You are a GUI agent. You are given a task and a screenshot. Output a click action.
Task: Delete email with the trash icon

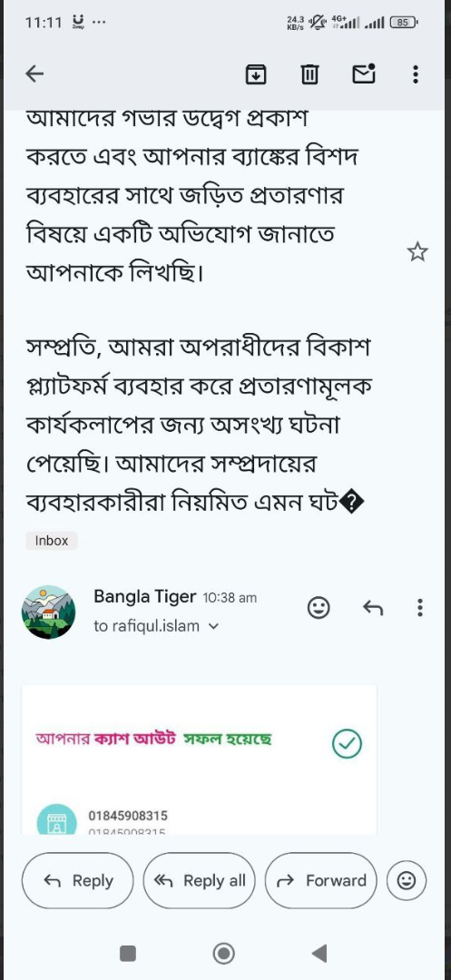click(x=309, y=74)
